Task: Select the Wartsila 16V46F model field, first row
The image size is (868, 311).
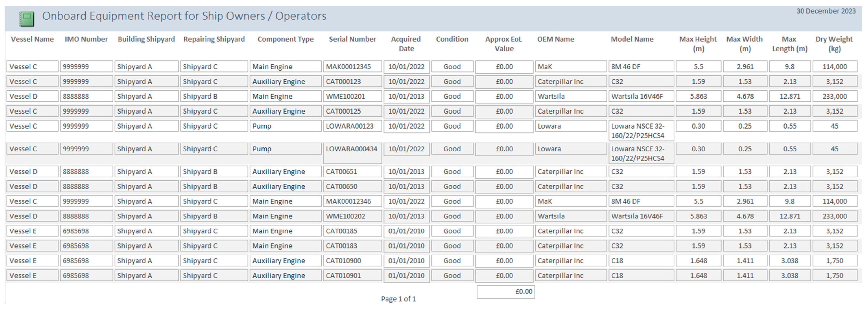Action: (x=641, y=96)
